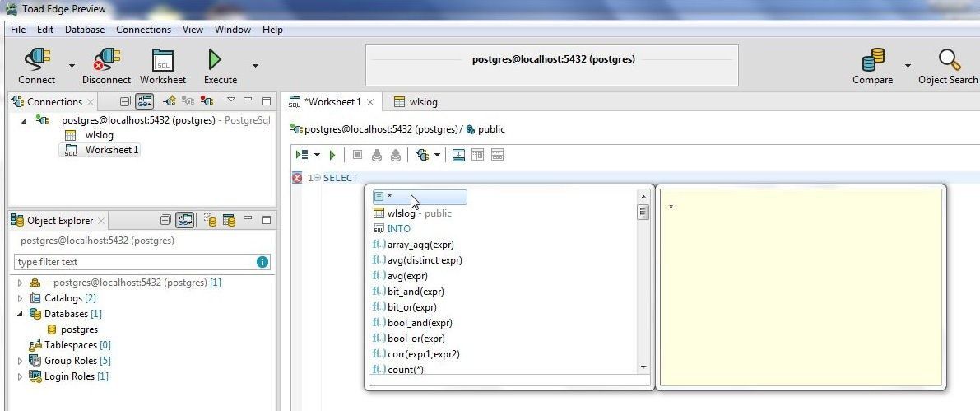Collapse the Databases [1] node
The width and height of the screenshot is (980, 411).
pyautogui.click(x=20, y=314)
